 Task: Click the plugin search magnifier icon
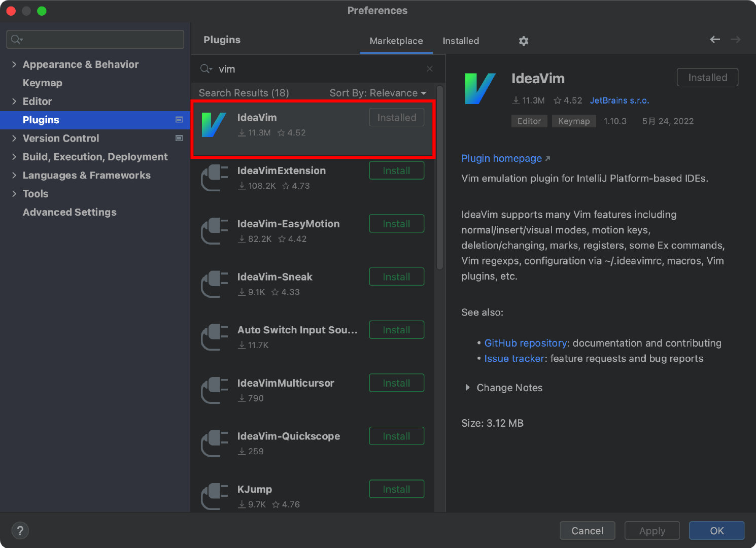pyautogui.click(x=206, y=68)
